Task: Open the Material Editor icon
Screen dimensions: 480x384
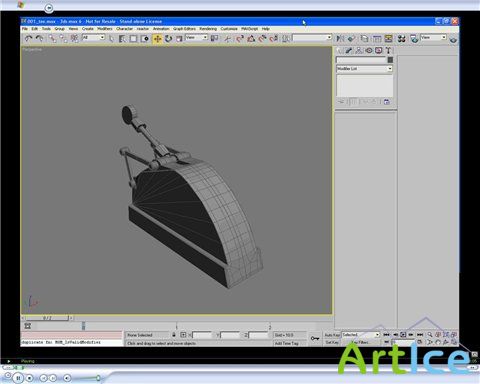Action: [x=402, y=39]
